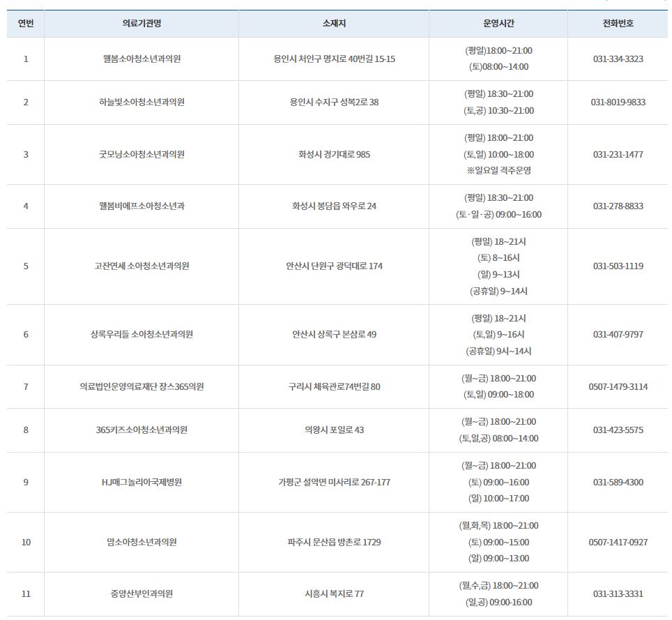Click hours (일) 9~13시

[x=498, y=274]
